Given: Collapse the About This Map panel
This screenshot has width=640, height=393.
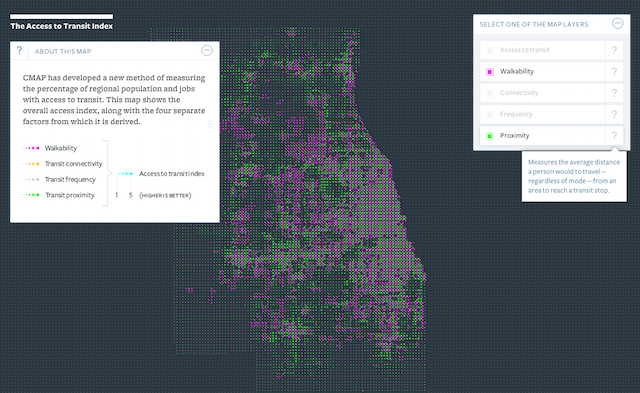Looking at the screenshot, I should 207,51.
